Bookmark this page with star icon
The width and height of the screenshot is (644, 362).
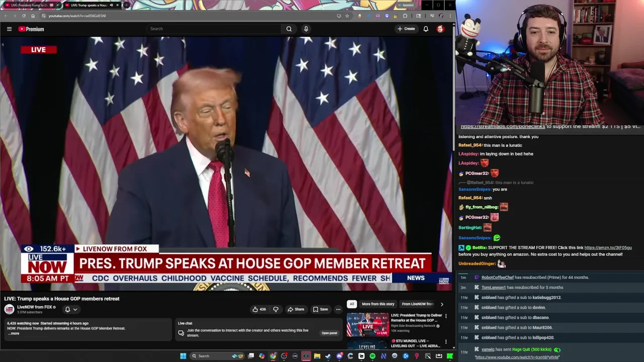tap(347, 16)
